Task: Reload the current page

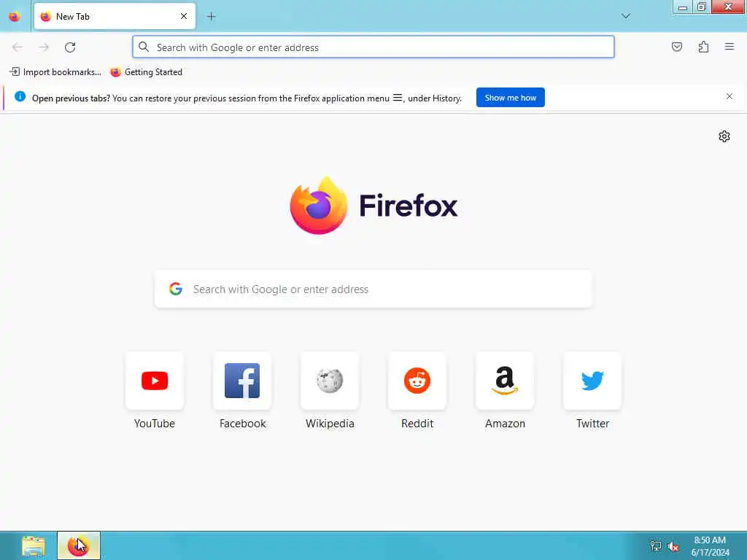Action: tap(70, 47)
